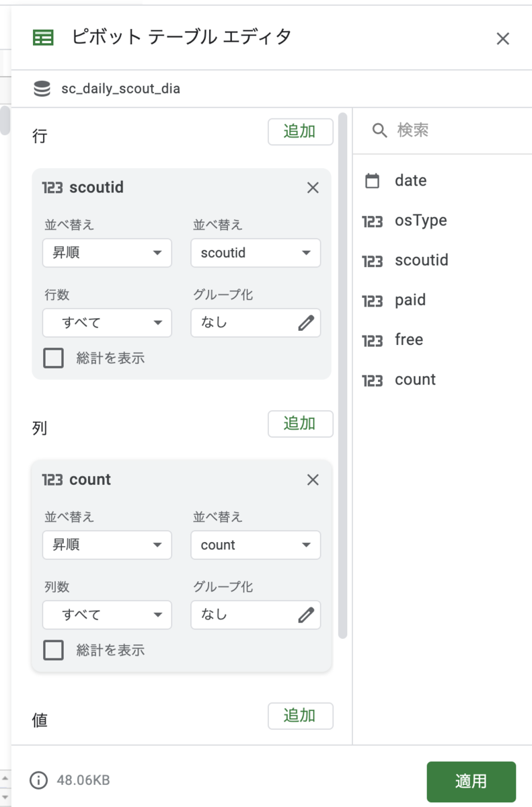Click the 123 icon in scoutid card header
This screenshot has width=532, height=807.
point(52,188)
